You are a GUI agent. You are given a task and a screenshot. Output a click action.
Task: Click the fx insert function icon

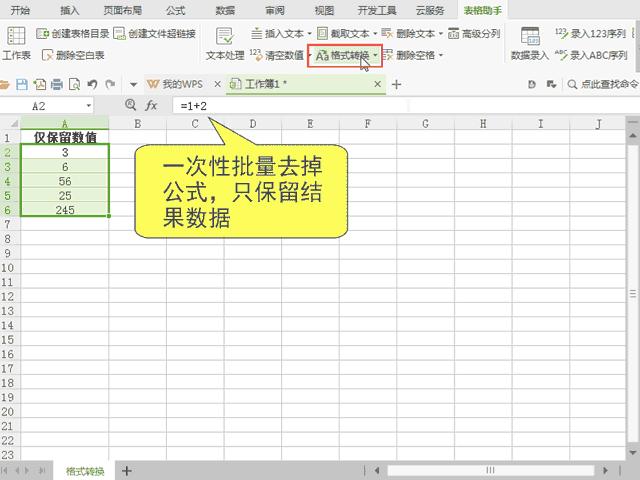[x=151, y=106]
